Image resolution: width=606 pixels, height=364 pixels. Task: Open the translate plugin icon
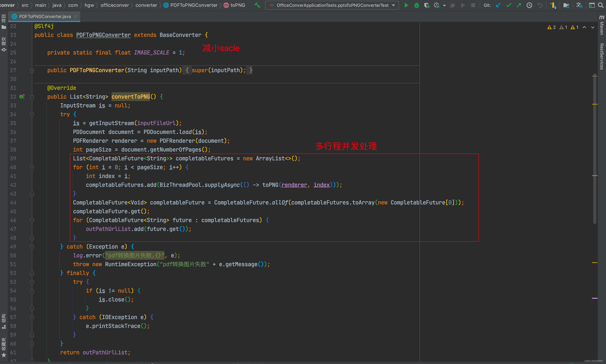tap(580, 5)
